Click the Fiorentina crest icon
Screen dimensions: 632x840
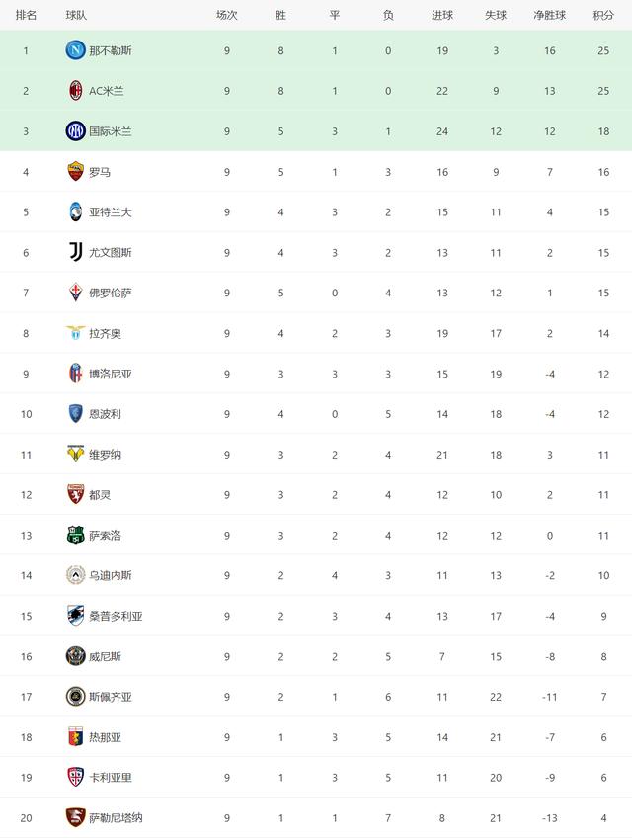tap(75, 294)
